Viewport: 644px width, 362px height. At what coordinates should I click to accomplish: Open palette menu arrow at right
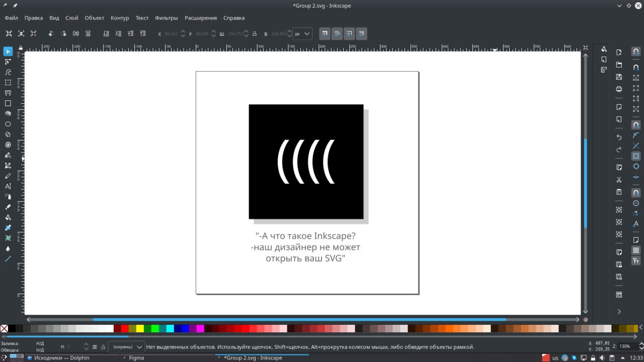pos(641,328)
